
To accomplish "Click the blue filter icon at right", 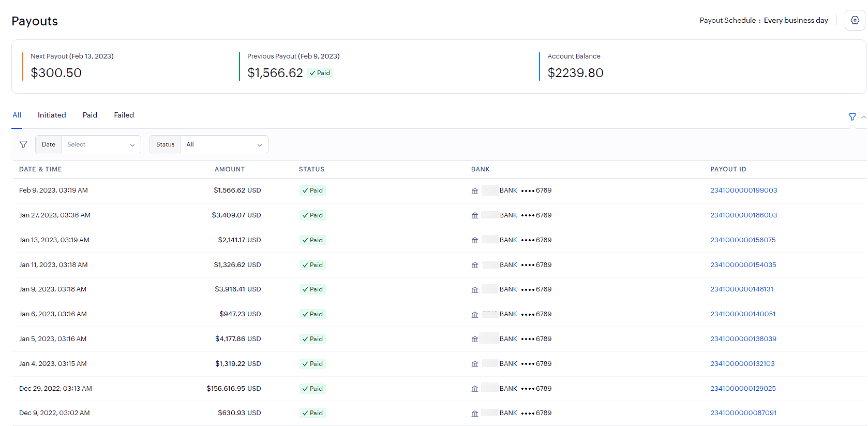I will pyautogui.click(x=852, y=117).
